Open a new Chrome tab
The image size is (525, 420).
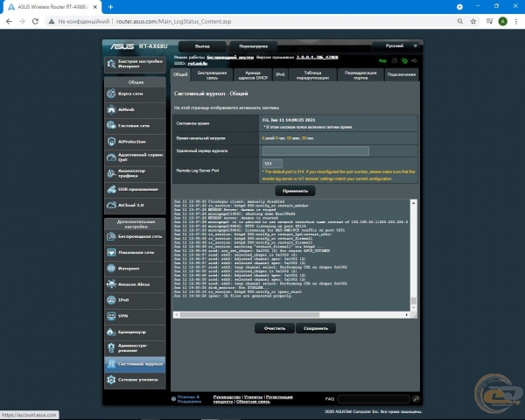[x=110, y=7]
